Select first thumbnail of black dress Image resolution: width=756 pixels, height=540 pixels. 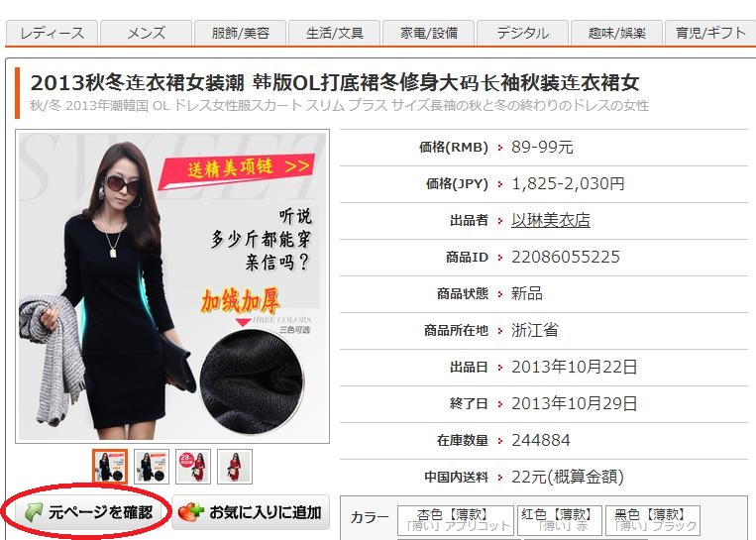coord(110,467)
